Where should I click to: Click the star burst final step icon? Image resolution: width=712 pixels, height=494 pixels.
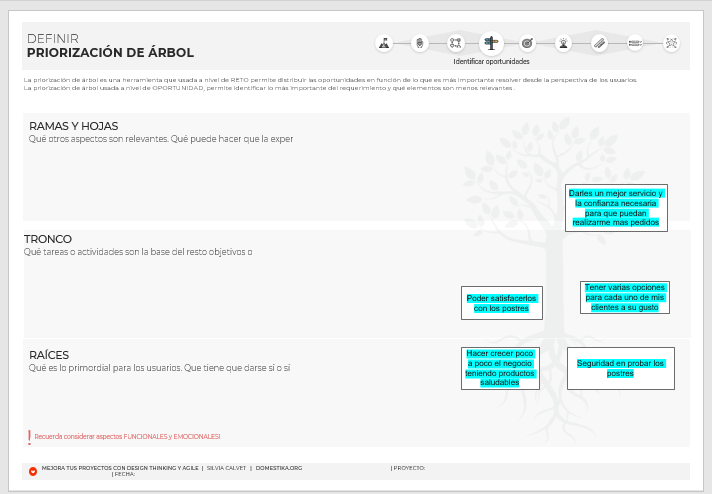coord(671,44)
